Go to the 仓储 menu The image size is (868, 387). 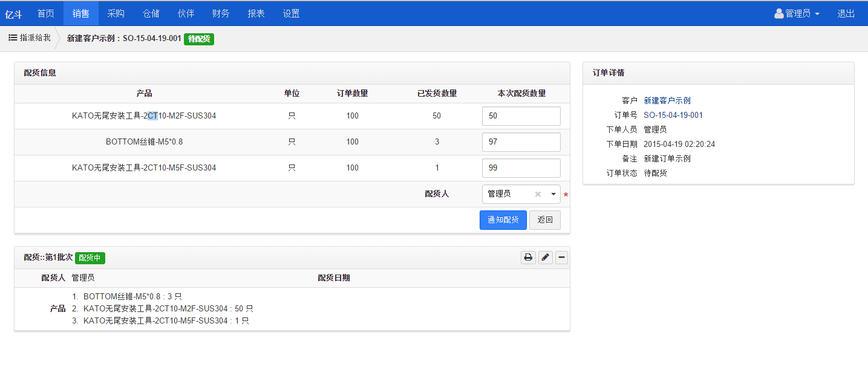tap(151, 13)
